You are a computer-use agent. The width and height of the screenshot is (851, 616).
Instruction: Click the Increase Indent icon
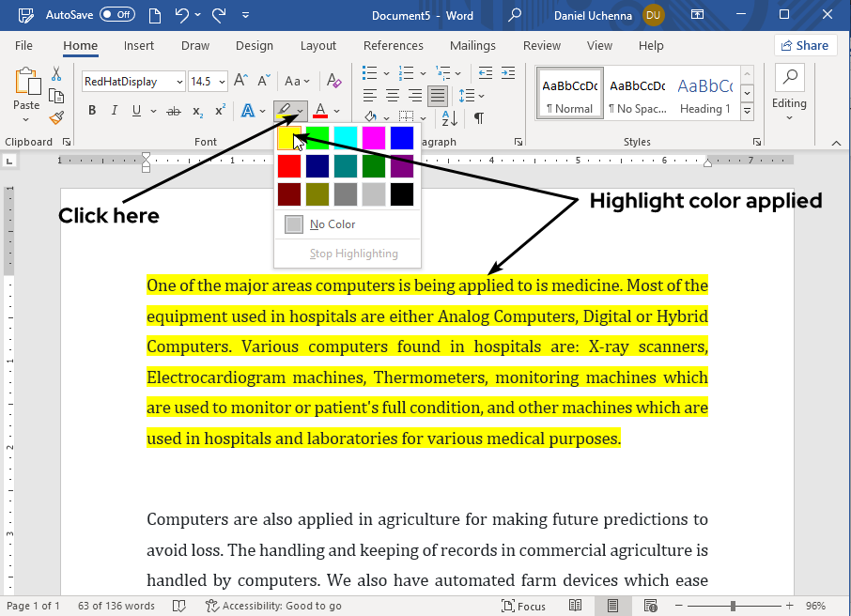click(x=508, y=72)
